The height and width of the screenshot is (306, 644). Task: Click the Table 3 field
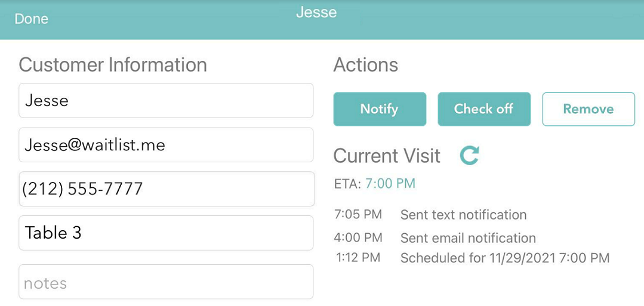tap(166, 233)
